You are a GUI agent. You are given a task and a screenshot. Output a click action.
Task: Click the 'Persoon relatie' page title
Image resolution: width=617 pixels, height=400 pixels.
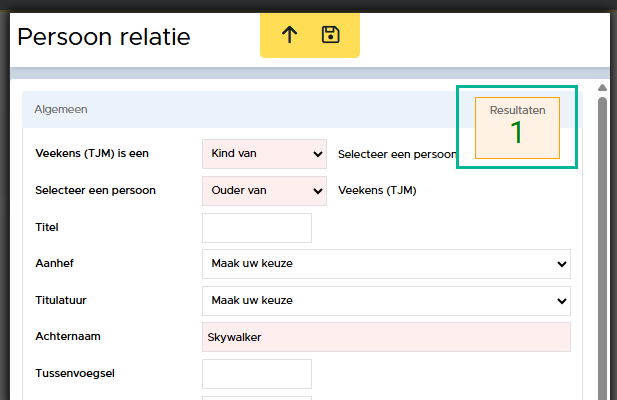[x=104, y=37]
